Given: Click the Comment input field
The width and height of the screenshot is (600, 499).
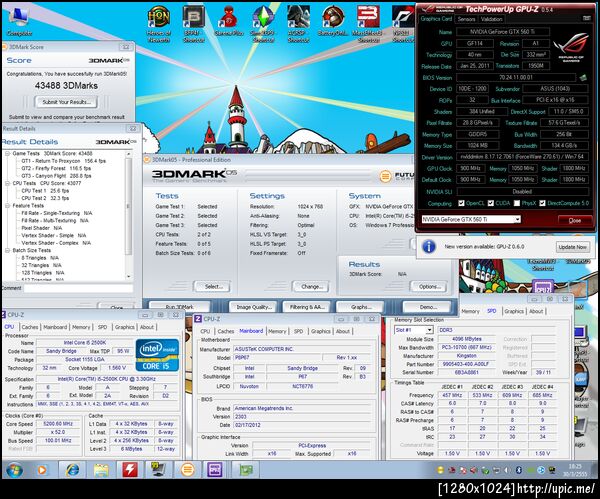Looking at the screenshot, I should pos(78,288).
